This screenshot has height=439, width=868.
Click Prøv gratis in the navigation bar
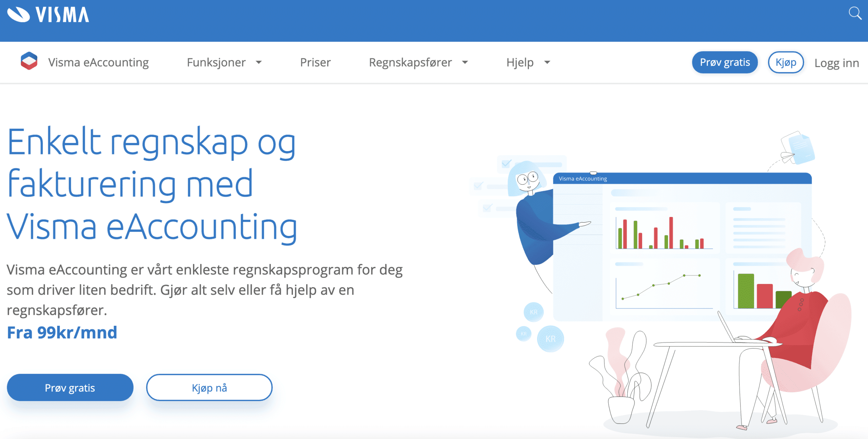pos(725,62)
